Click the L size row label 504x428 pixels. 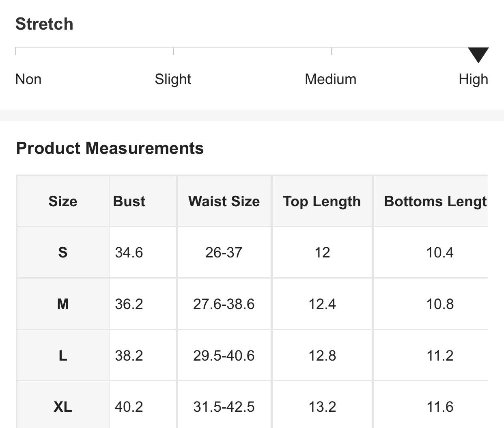click(x=63, y=356)
